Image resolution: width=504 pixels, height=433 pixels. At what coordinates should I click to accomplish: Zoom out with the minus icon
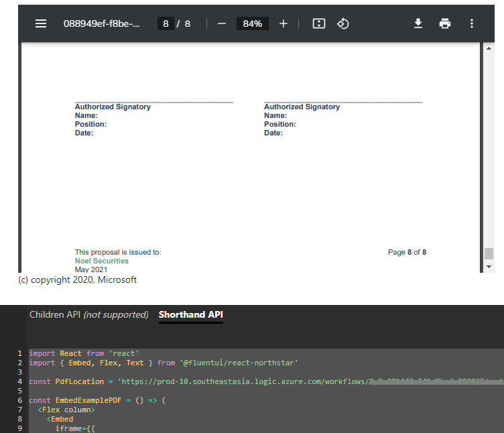[x=221, y=23]
